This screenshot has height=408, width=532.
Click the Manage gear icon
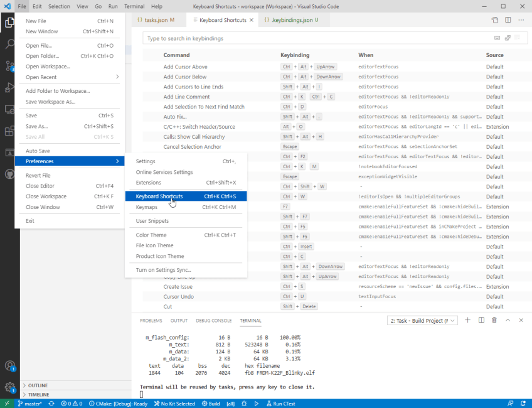[x=9, y=387]
